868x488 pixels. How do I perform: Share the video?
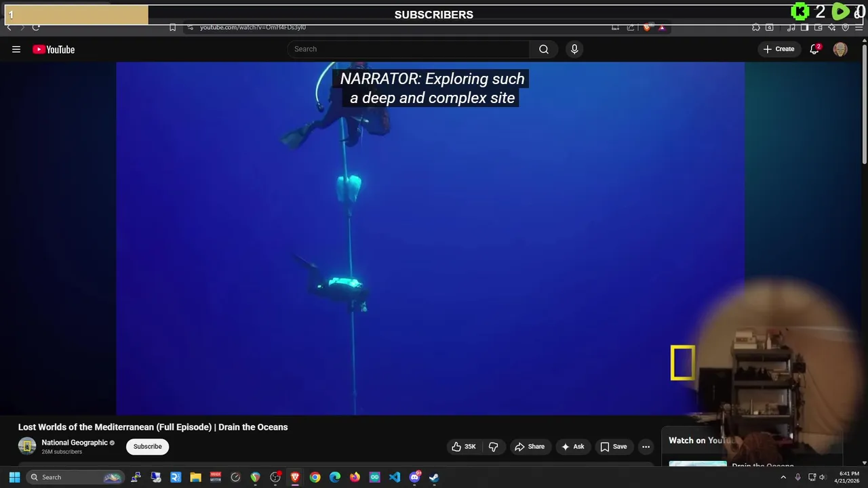tap(530, 447)
